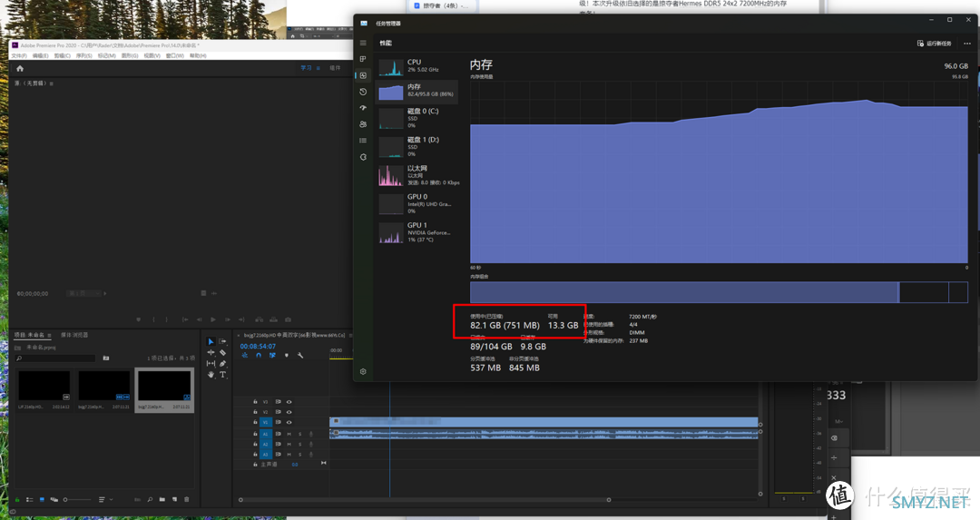This screenshot has width=980, height=520.
Task: Open Task Manager settings gear
Action: 363,371
